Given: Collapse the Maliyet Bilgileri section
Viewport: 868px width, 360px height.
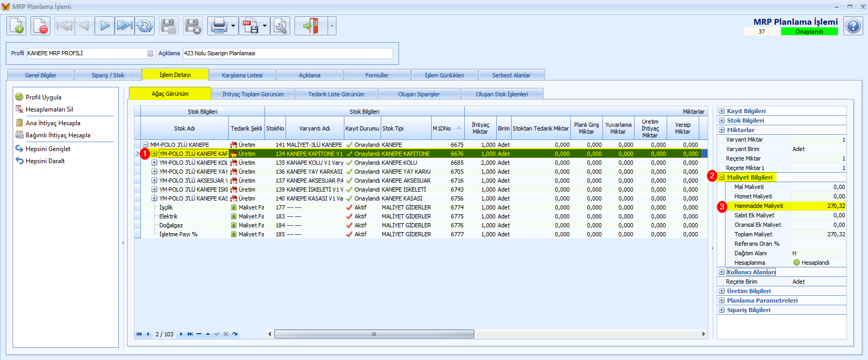Looking at the screenshot, I should pyautogui.click(x=722, y=177).
